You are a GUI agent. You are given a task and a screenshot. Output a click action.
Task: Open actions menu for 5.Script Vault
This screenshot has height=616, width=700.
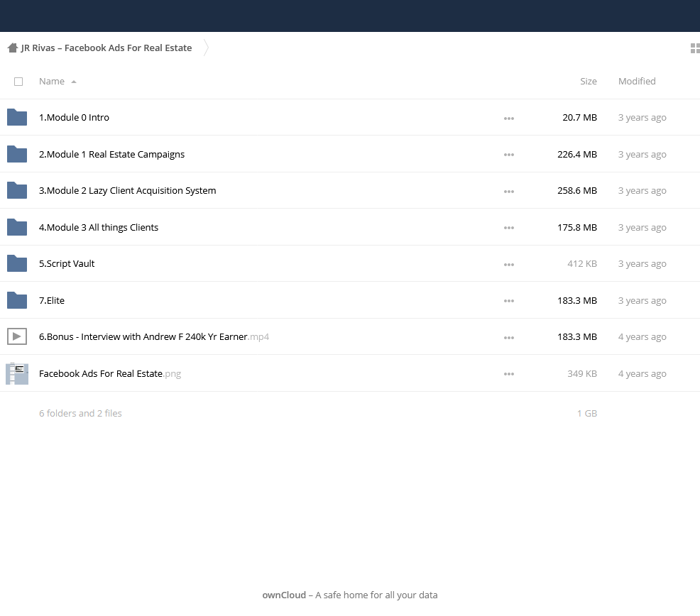[509, 265]
